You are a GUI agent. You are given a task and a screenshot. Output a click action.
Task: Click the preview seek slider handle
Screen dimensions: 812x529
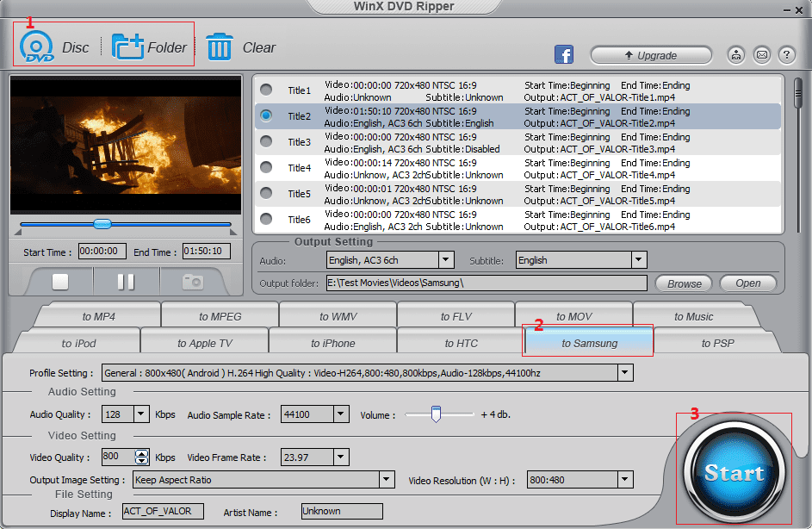coord(102,224)
